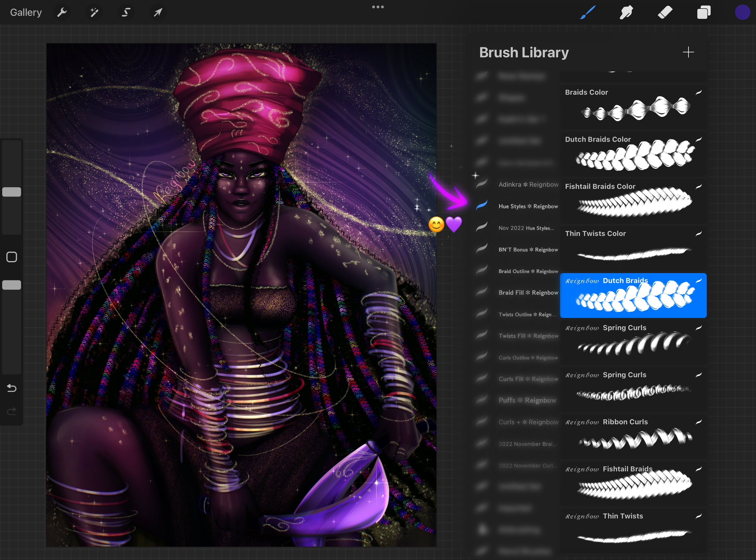Image resolution: width=756 pixels, height=560 pixels.
Task: Add a new brush with the plus button
Action: [688, 52]
